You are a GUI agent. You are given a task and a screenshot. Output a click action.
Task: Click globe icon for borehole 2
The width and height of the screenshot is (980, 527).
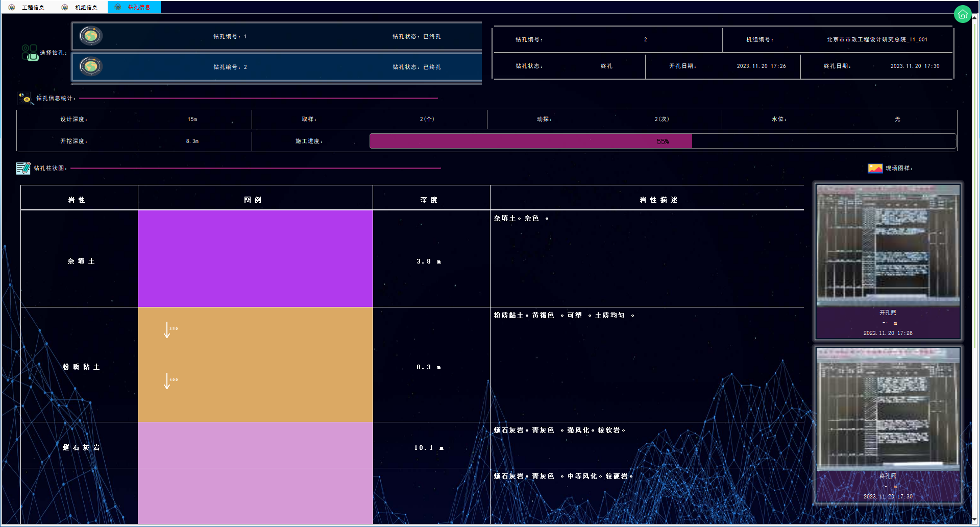91,67
